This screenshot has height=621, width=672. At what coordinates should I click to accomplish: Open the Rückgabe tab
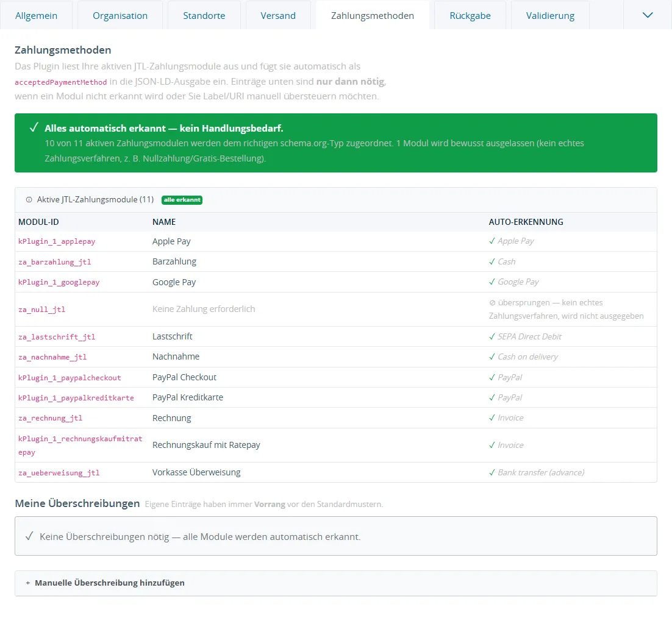[x=470, y=15]
